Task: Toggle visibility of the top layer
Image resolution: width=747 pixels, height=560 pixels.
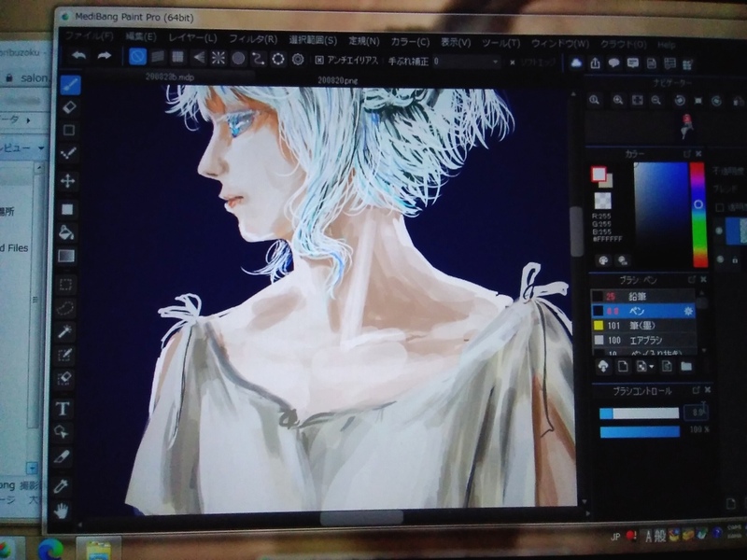Action: click(719, 231)
